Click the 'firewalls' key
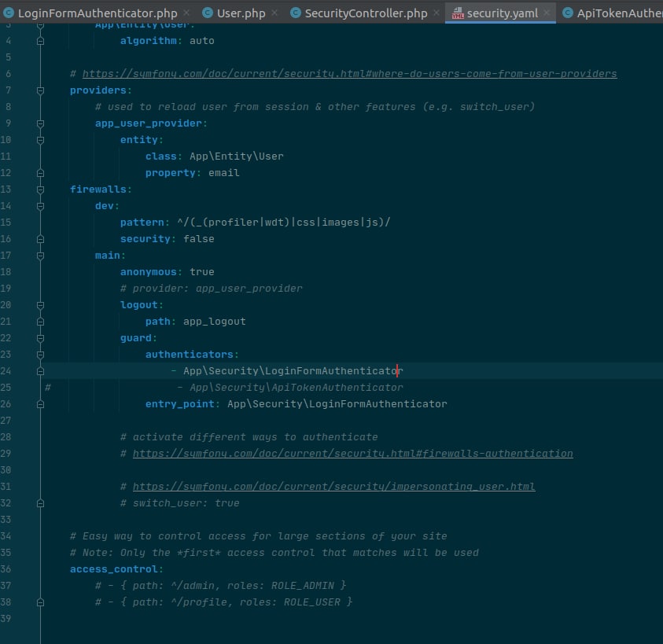663x644 pixels. 98,189
